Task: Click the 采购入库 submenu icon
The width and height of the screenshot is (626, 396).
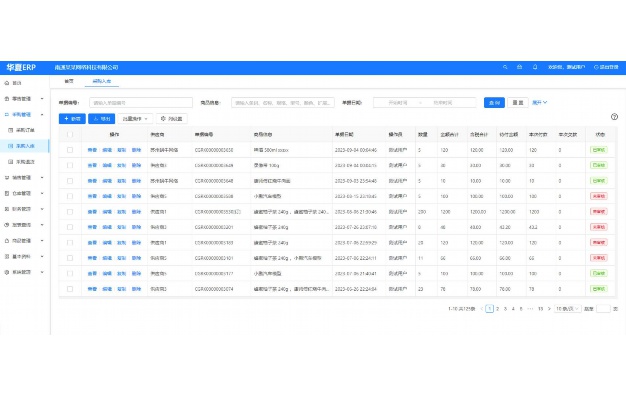Action: click(x=11, y=146)
